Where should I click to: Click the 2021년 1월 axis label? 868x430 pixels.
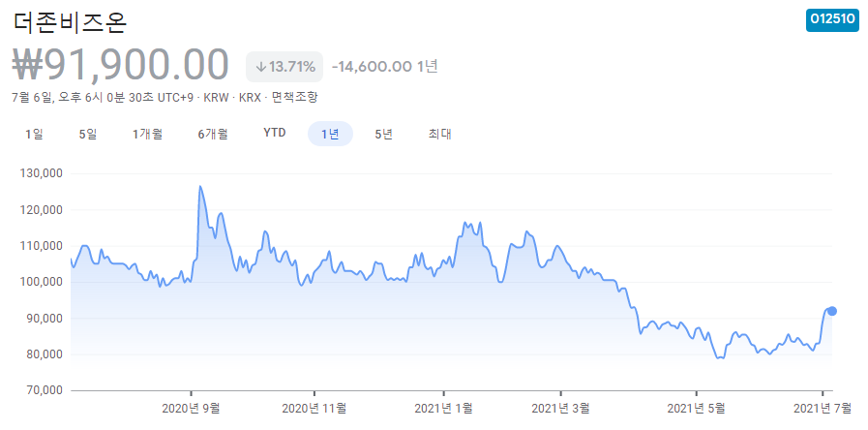tap(443, 409)
